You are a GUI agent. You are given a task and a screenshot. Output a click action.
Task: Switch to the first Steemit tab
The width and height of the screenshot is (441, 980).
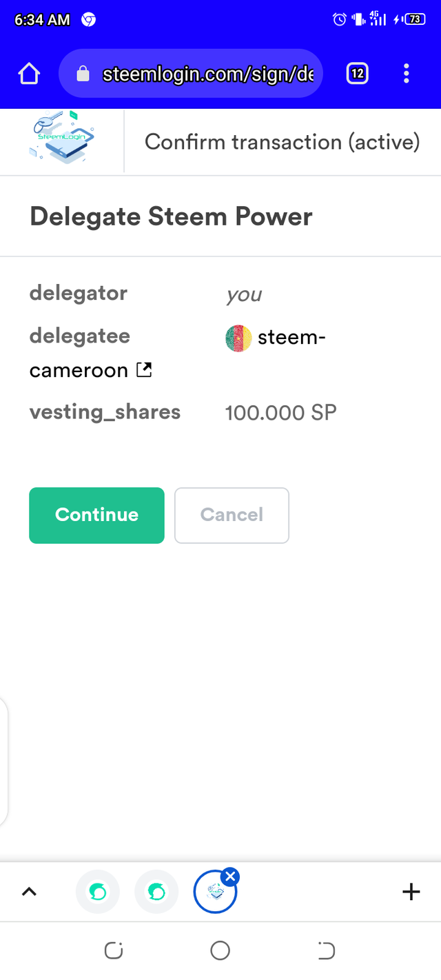point(97,892)
